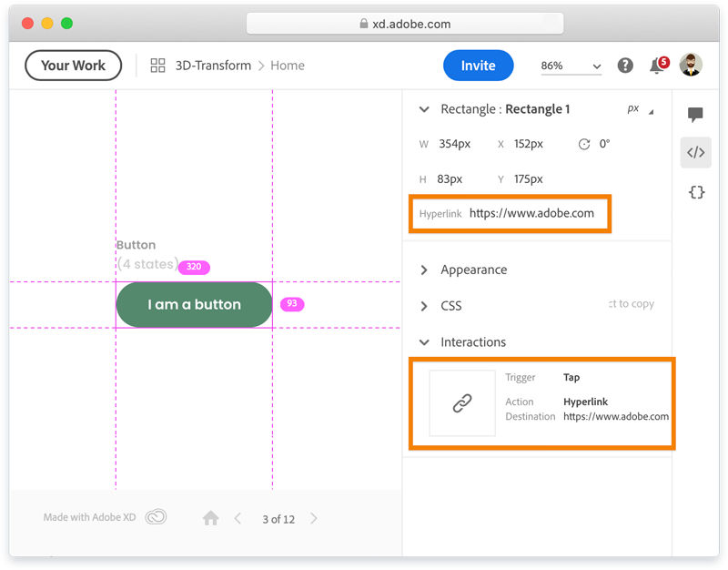Image resolution: width=728 pixels, height=570 pixels.
Task: Select the code view </> icon
Action: tap(696, 152)
